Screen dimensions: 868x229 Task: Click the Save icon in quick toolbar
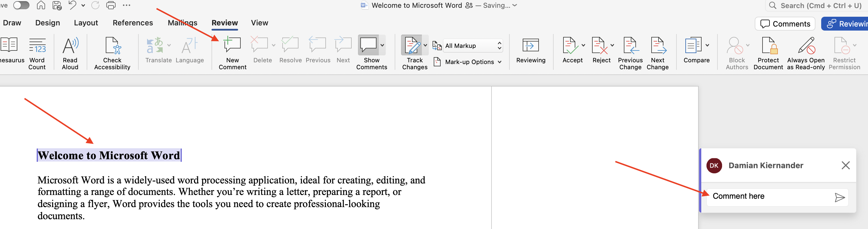click(x=57, y=5)
